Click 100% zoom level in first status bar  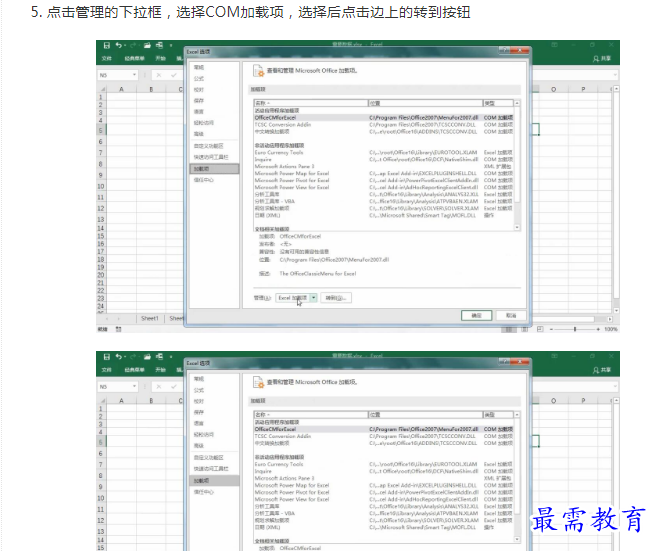611,330
